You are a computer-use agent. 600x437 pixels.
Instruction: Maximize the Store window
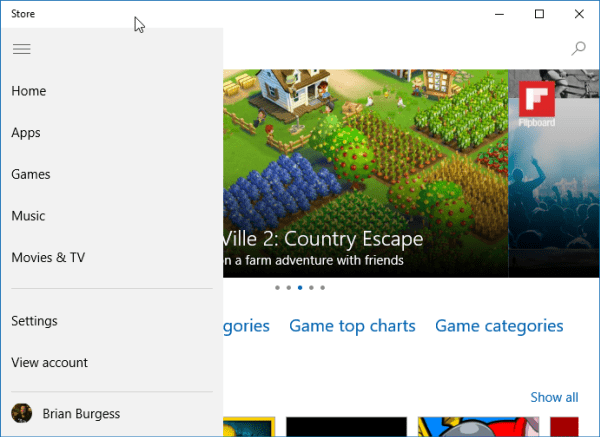coord(539,14)
